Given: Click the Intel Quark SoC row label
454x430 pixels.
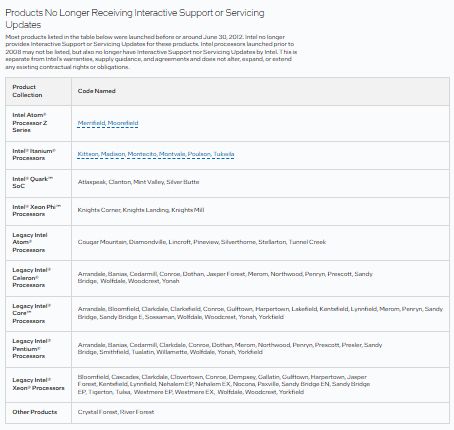Looking at the screenshot, I should 33,182.
